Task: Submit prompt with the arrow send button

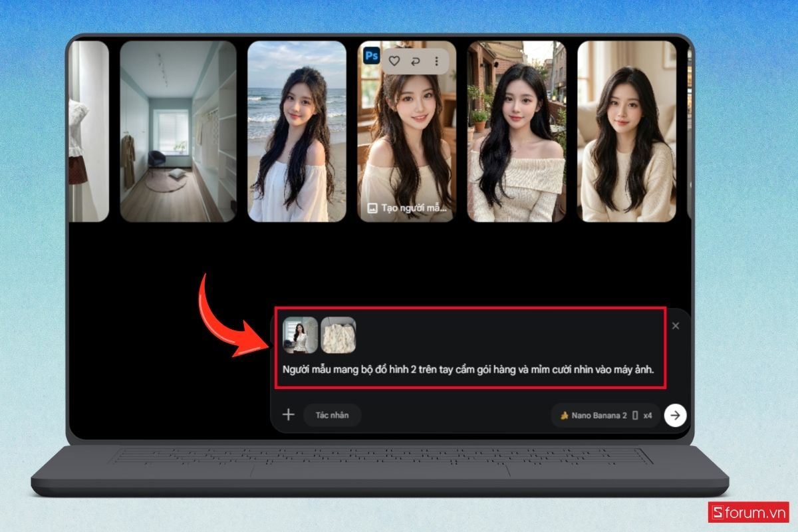Action: coord(675,415)
